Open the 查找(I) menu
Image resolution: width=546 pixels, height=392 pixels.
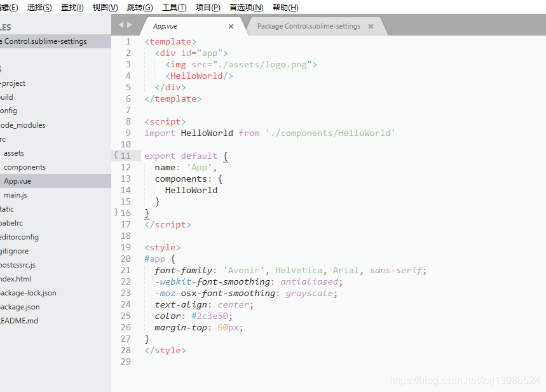[72, 8]
